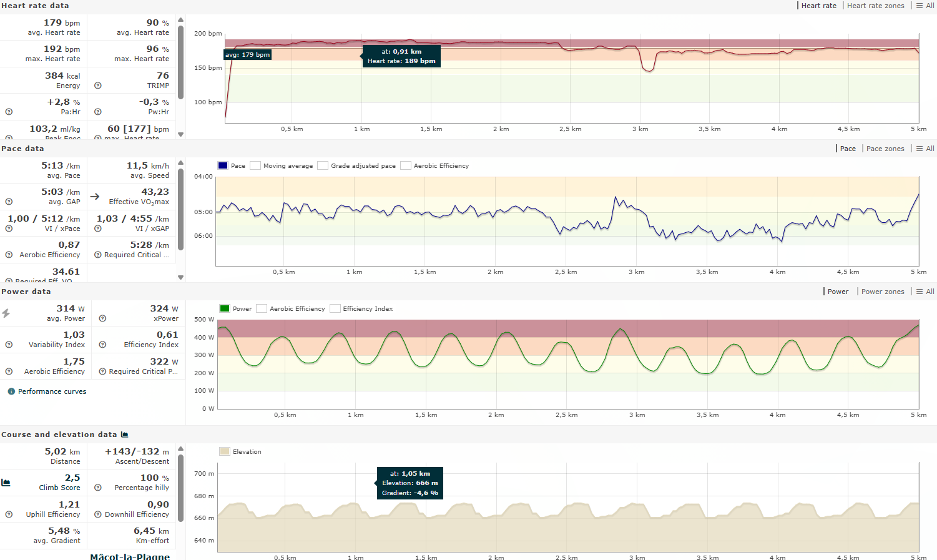
Task: Switch to the Heart rate zones tab
Action: 875,6
